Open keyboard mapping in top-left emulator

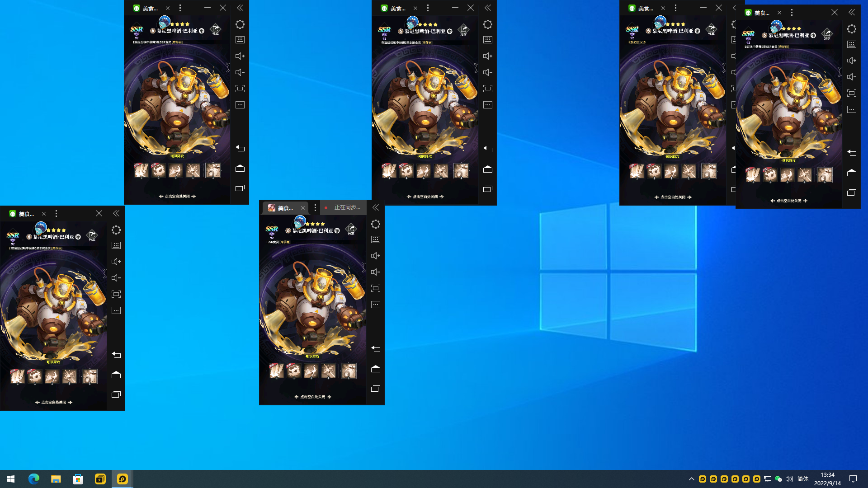(x=240, y=40)
